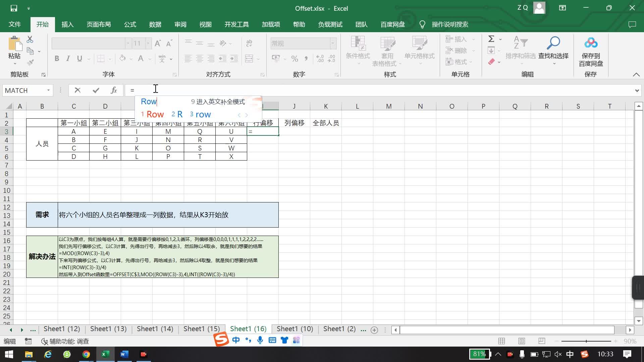644x362 pixels.
Task: Toggle Italic formatting
Action: pos(68,59)
